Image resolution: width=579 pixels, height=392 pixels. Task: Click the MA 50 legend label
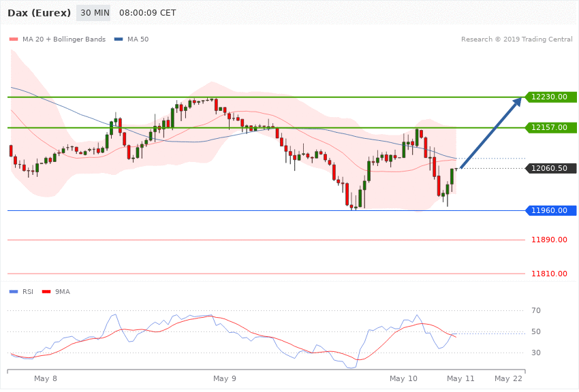click(x=138, y=39)
